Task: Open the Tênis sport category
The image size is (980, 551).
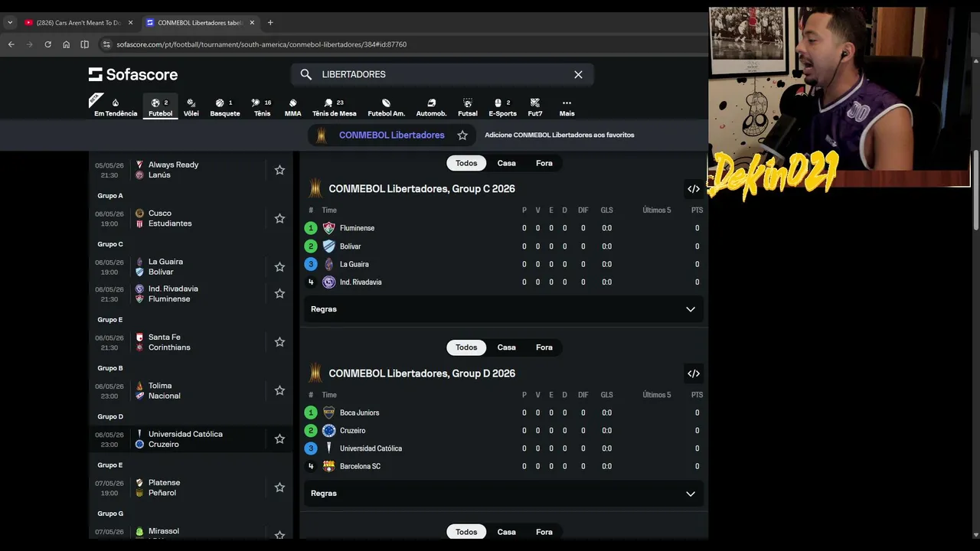Action: coord(262,107)
